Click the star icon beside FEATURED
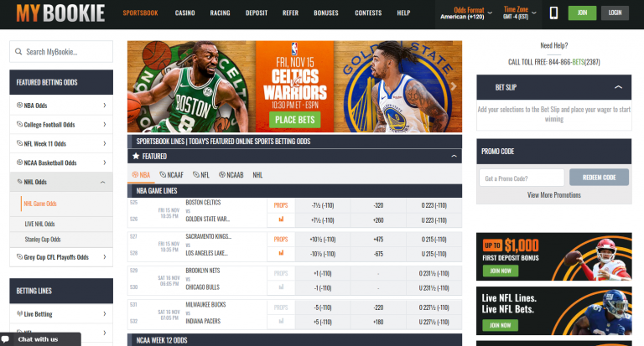 tap(136, 156)
